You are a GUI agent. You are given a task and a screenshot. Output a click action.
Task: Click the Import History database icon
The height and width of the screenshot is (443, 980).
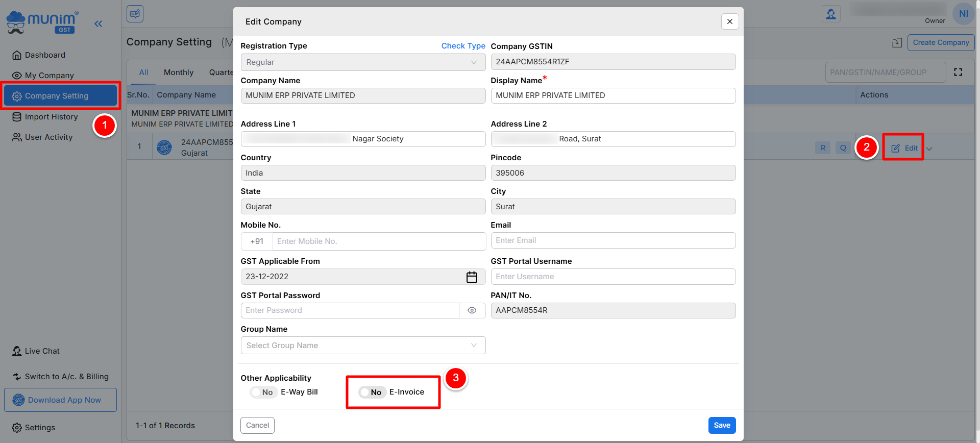[17, 117]
